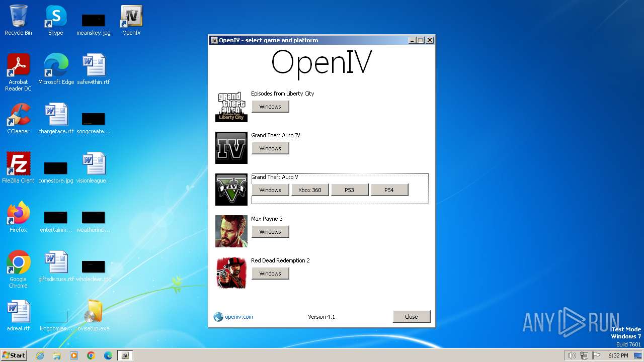Click the 'Grand Theft Auto IV' label
The image size is (644, 362).
[276, 135]
